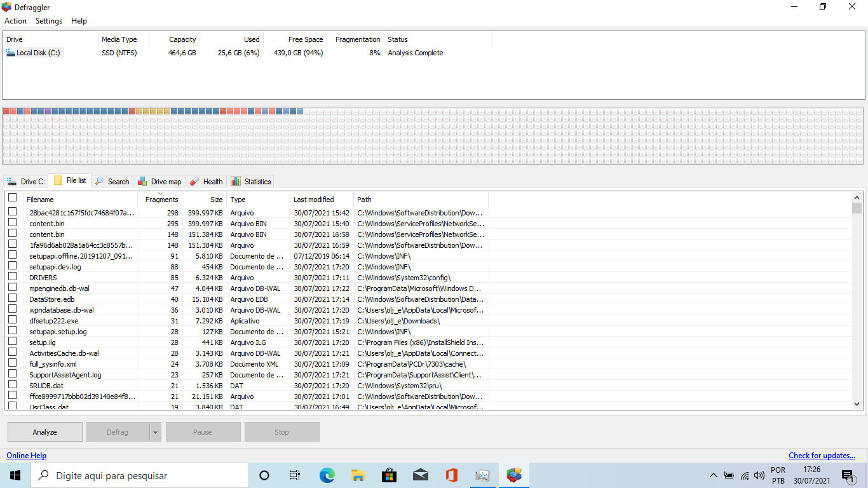Screen dimensions: 868x488
Task: Click the Defraggler taskbar icon
Action: coord(514,475)
